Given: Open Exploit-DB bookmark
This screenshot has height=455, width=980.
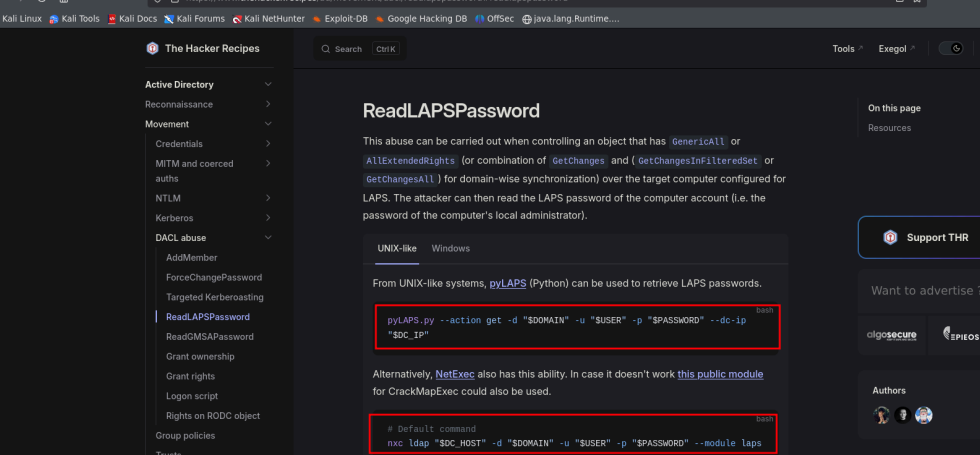Looking at the screenshot, I should (x=340, y=19).
